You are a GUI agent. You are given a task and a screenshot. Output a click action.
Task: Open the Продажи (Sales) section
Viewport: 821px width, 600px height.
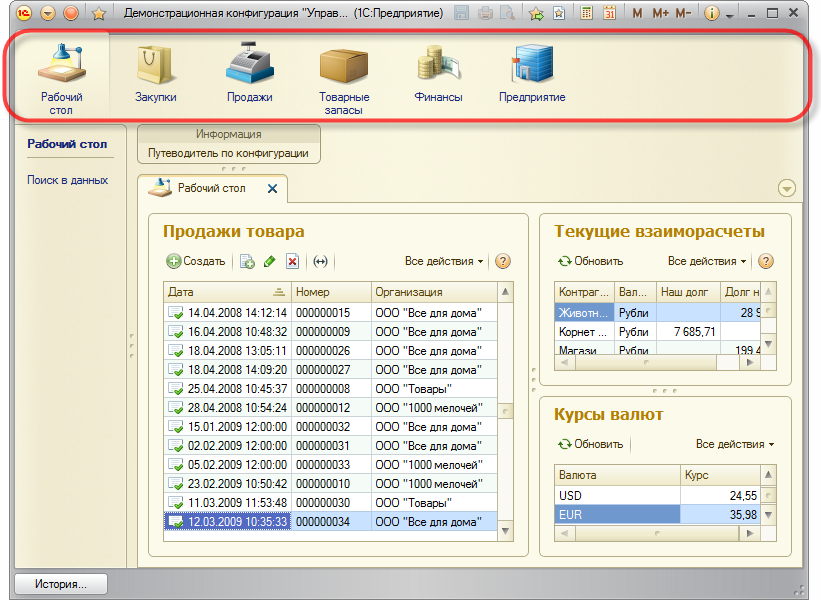click(x=249, y=73)
